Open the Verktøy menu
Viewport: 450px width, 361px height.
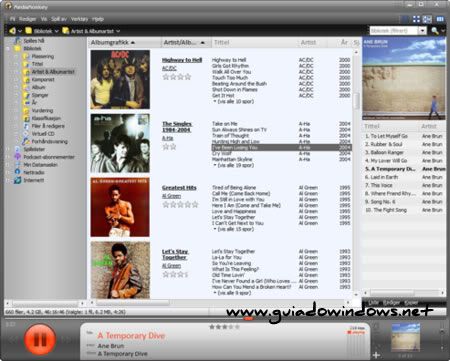point(79,19)
